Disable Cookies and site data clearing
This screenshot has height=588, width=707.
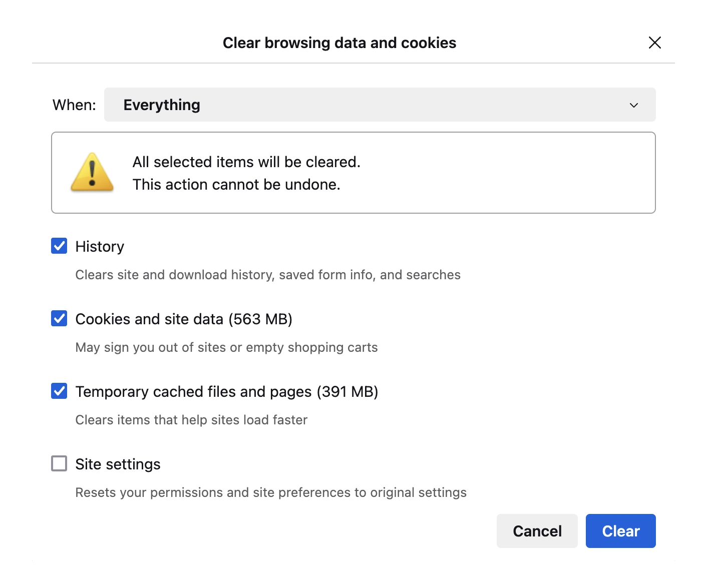click(59, 318)
